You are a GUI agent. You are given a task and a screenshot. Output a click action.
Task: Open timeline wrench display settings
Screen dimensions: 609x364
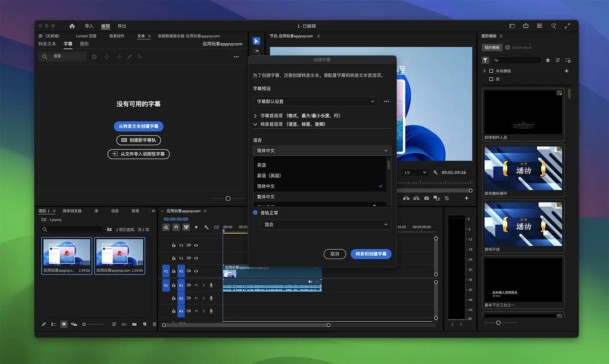(x=206, y=227)
